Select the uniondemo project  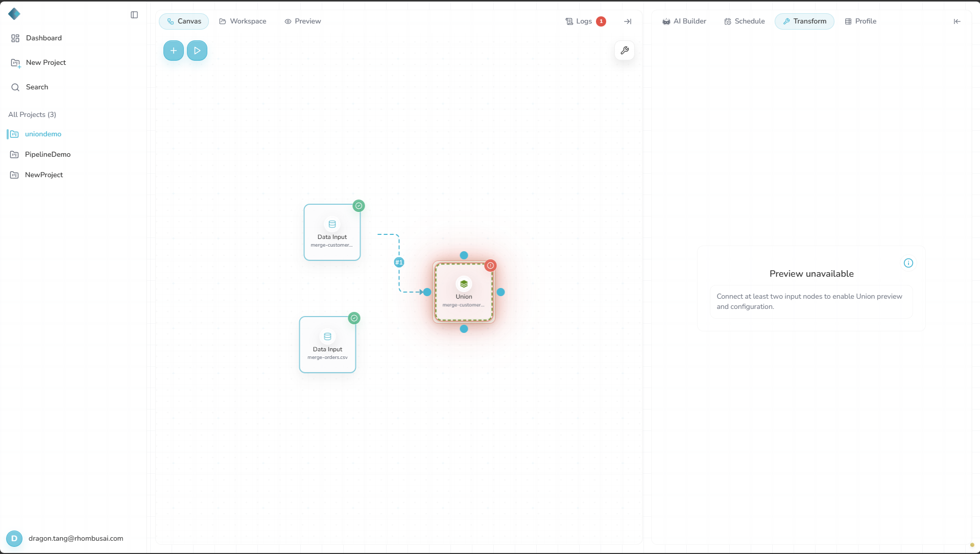(x=43, y=134)
